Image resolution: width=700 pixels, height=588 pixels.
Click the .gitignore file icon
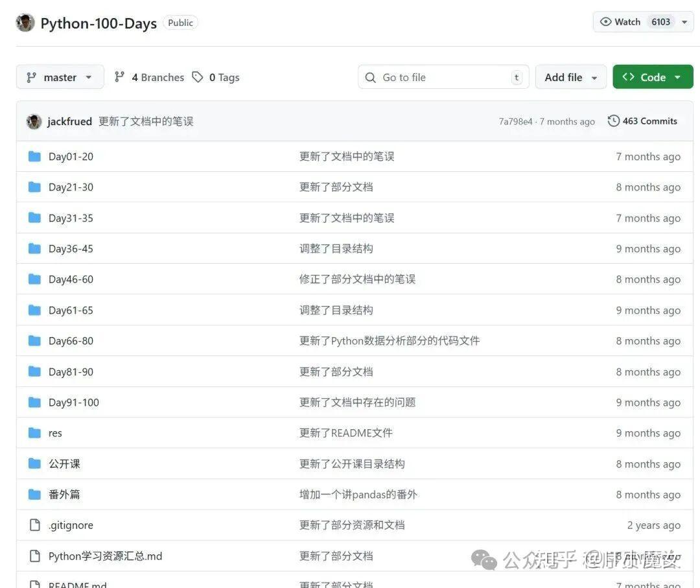pos(35,524)
